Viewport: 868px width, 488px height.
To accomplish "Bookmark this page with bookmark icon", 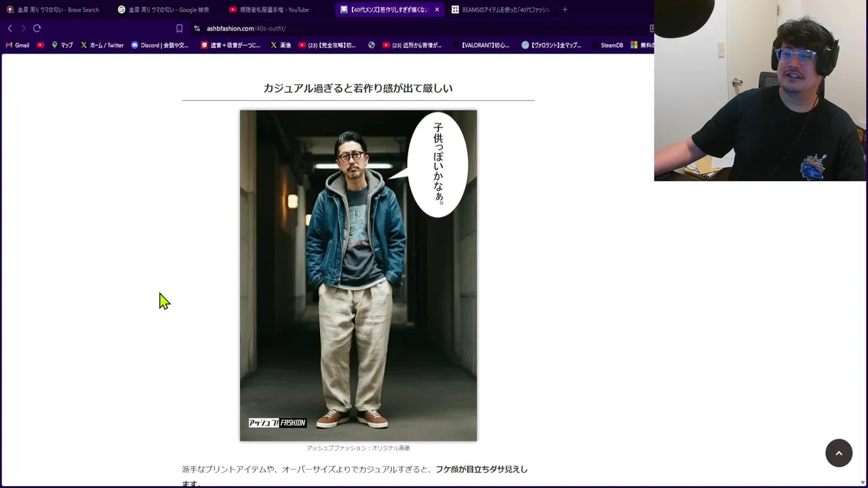I will coord(179,28).
